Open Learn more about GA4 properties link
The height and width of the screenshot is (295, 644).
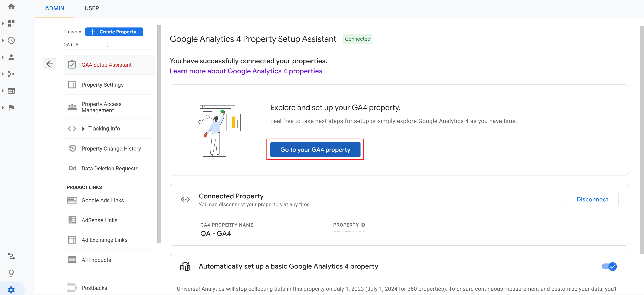pyautogui.click(x=246, y=71)
